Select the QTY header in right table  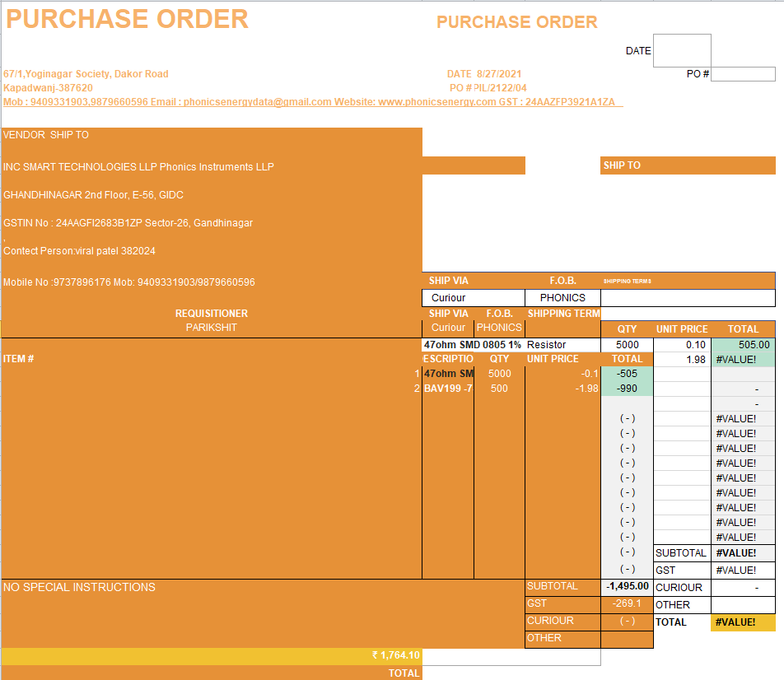tap(627, 329)
